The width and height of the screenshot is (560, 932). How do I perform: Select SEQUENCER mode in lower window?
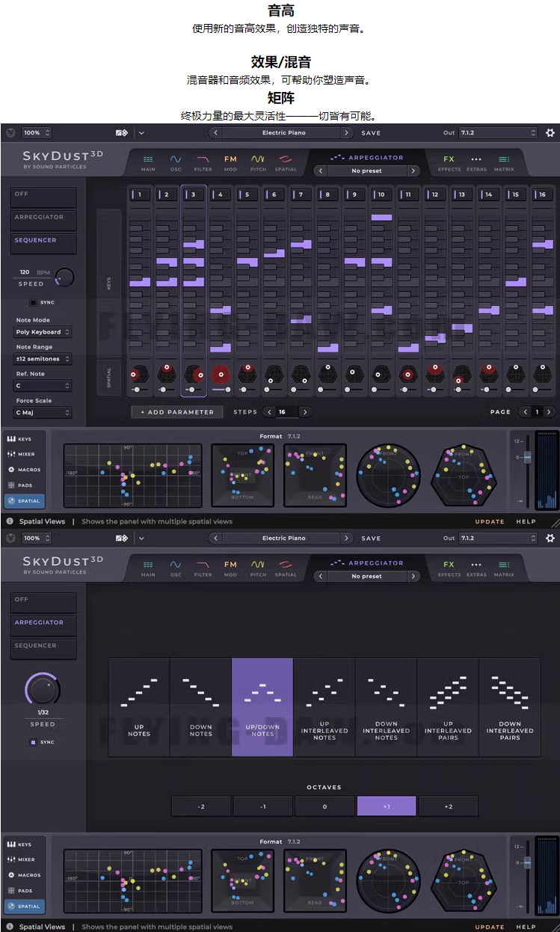(x=43, y=649)
